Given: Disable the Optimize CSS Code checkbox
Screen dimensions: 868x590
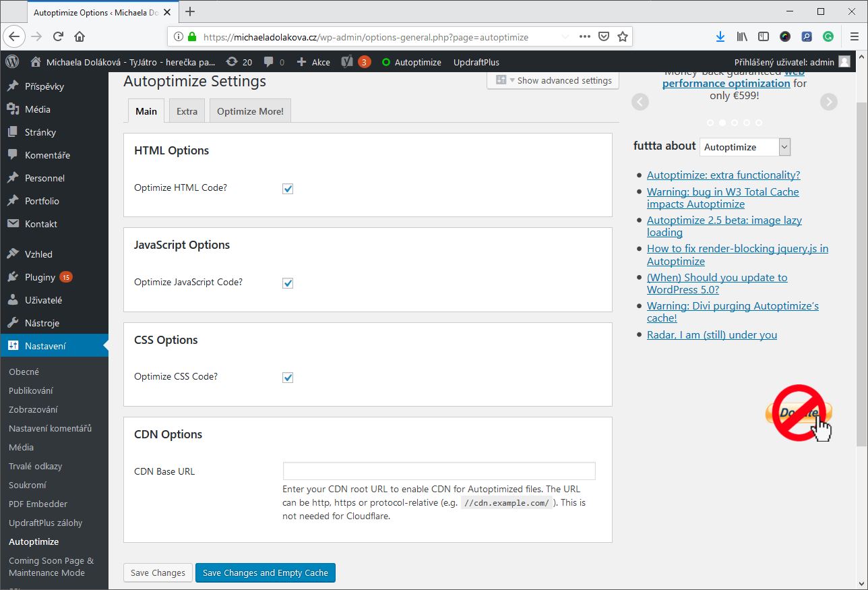Looking at the screenshot, I should pyautogui.click(x=288, y=378).
